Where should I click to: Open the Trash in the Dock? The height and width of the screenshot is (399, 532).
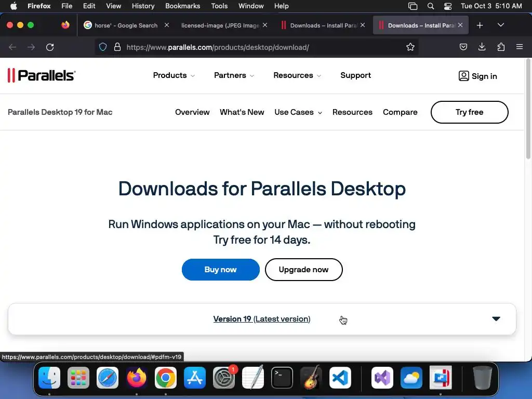(482, 378)
